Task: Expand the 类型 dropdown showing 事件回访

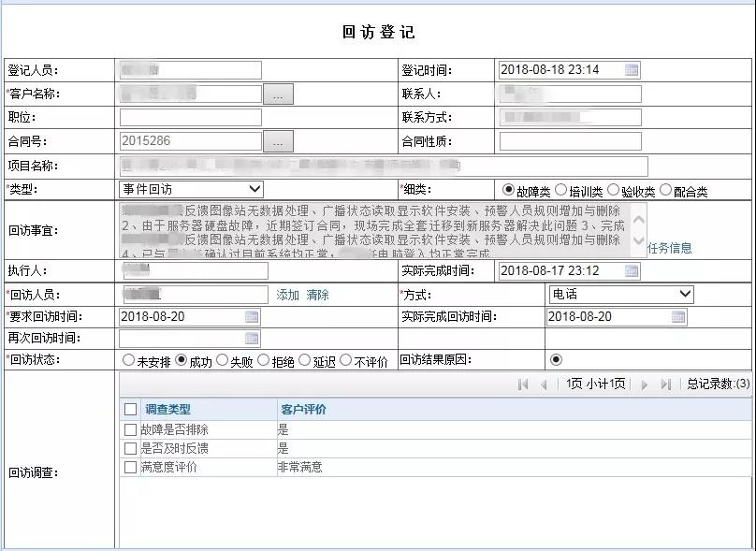Action: pos(192,190)
